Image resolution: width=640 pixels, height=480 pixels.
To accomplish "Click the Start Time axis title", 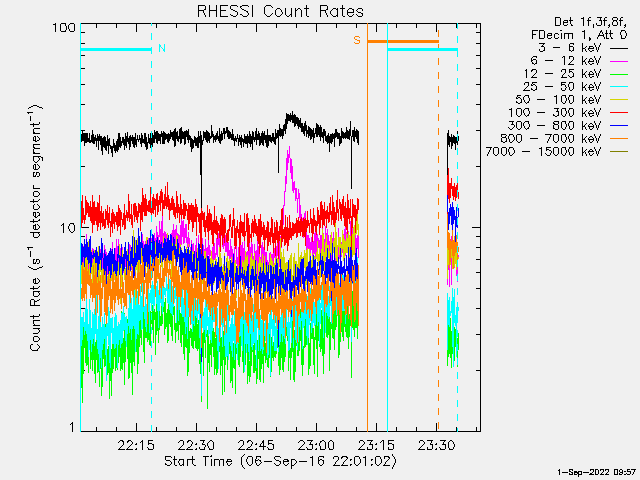I will coord(280,461).
